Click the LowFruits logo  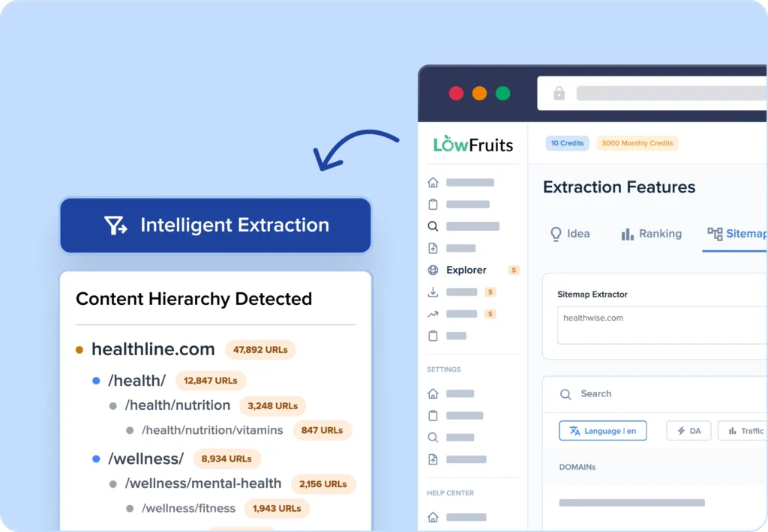(x=472, y=144)
